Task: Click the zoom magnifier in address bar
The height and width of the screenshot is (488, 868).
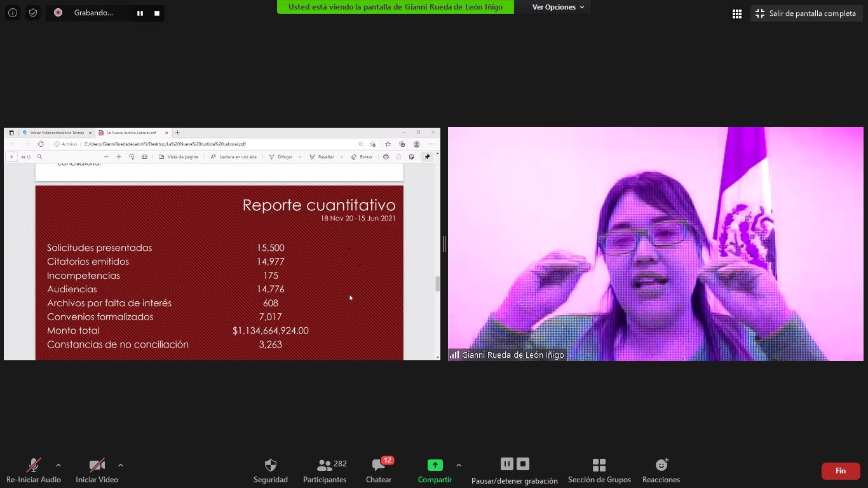Action: pos(361,144)
